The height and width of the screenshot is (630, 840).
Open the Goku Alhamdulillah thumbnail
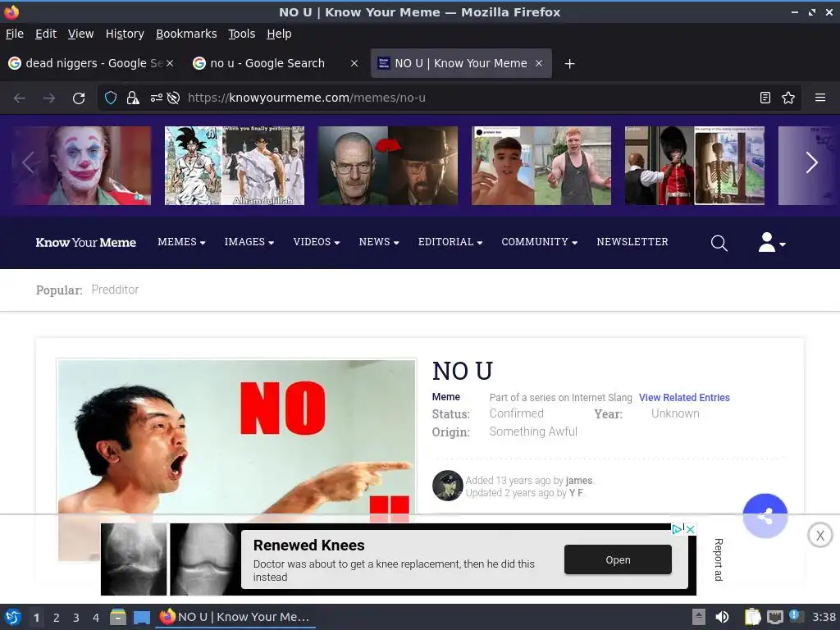point(235,166)
